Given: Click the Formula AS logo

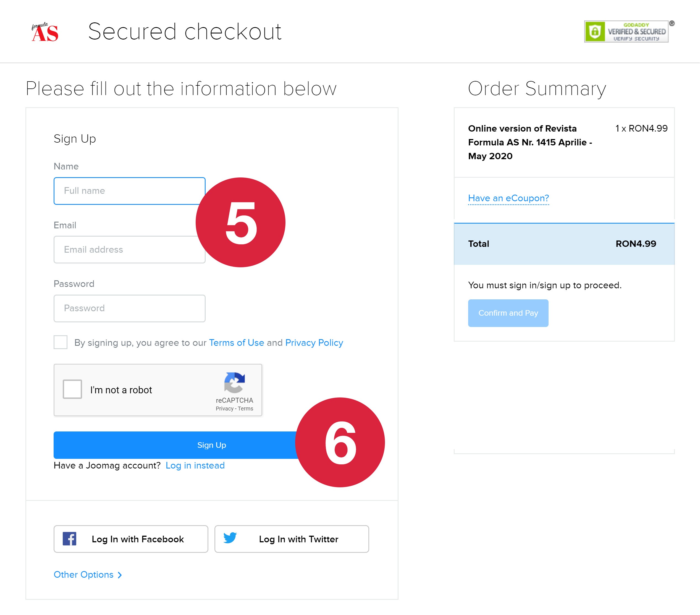Looking at the screenshot, I should [x=45, y=32].
